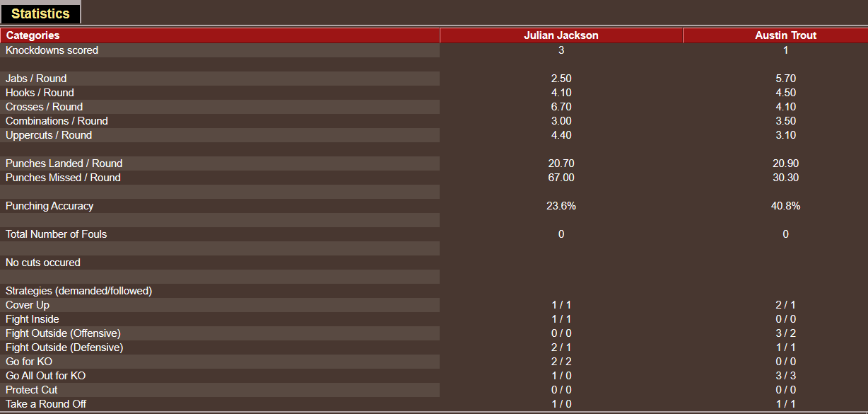Click Austin Trout's Go All Out 3 / 3
This screenshot has height=414, width=868.
click(x=785, y=376)
